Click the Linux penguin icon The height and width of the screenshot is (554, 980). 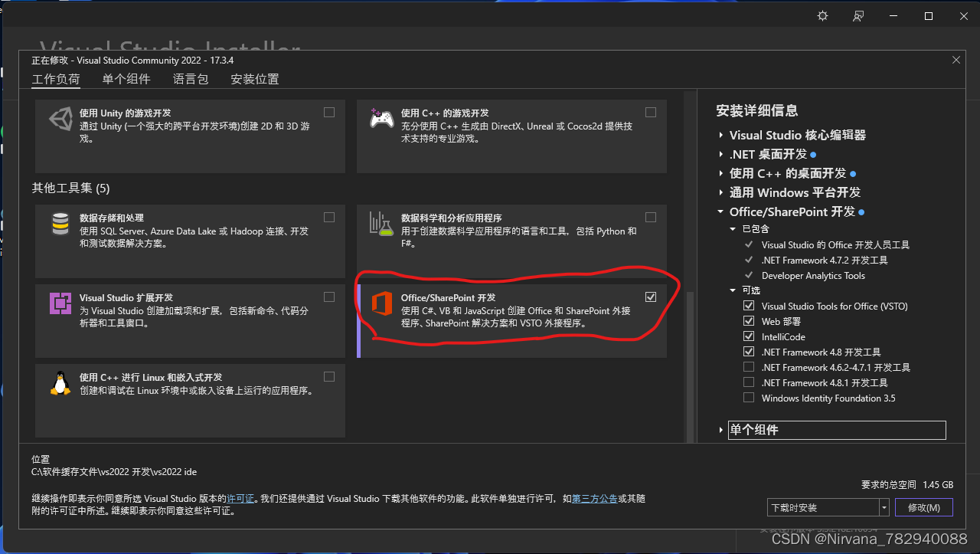coord(60,383)
